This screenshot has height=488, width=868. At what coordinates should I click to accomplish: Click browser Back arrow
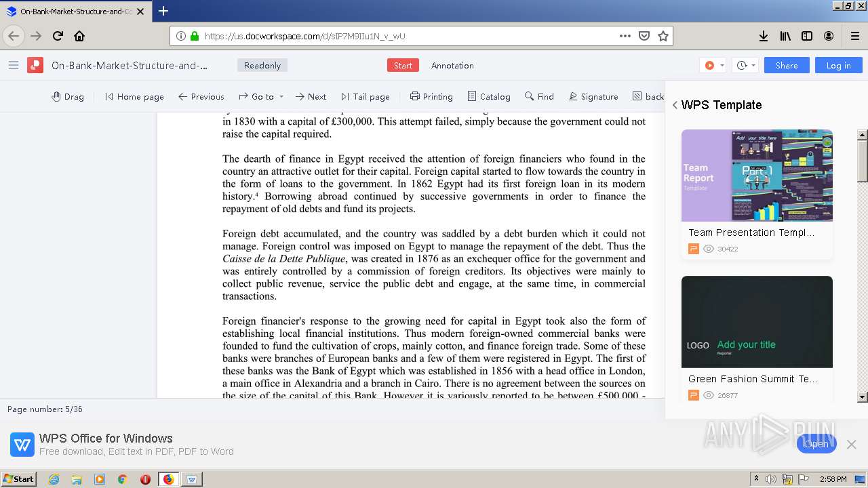(14, 36)
